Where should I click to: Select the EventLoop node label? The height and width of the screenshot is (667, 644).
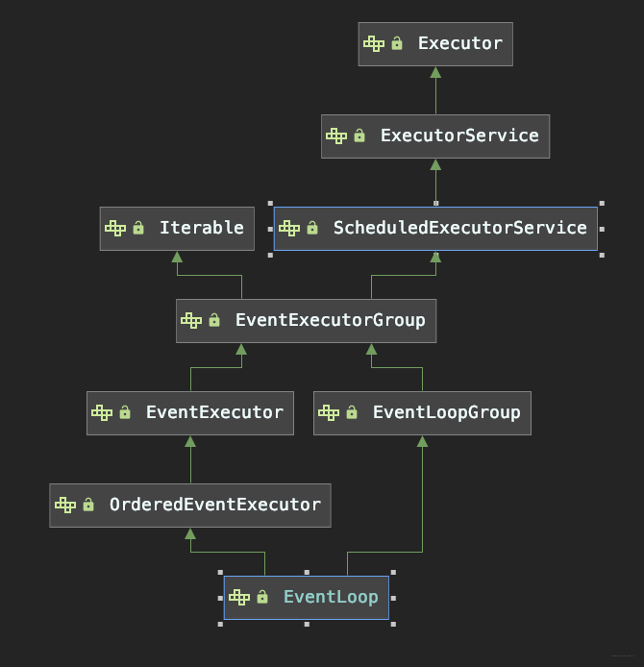point(331,597)
